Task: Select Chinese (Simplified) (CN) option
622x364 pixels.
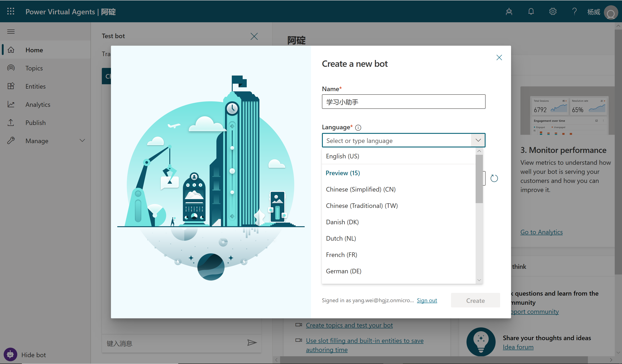Action: (361, 189)
